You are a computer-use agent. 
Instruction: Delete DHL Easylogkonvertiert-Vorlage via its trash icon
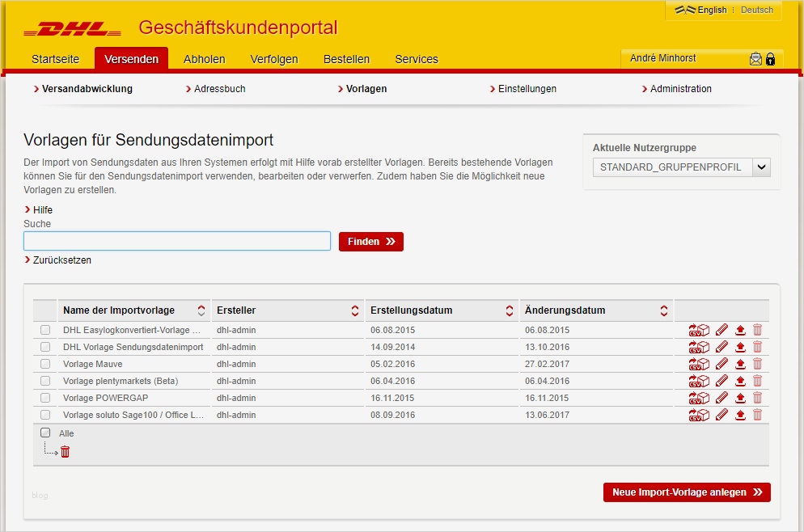757,330
